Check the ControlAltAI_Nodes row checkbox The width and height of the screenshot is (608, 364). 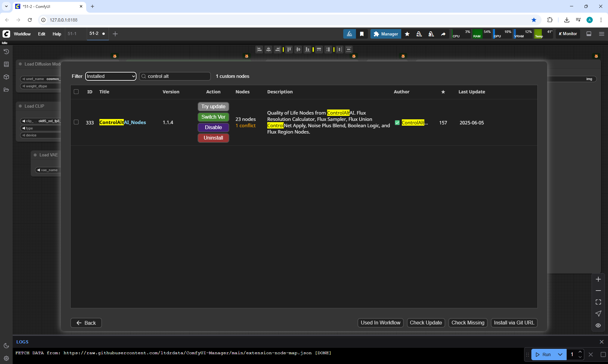(x=76, y=122)
